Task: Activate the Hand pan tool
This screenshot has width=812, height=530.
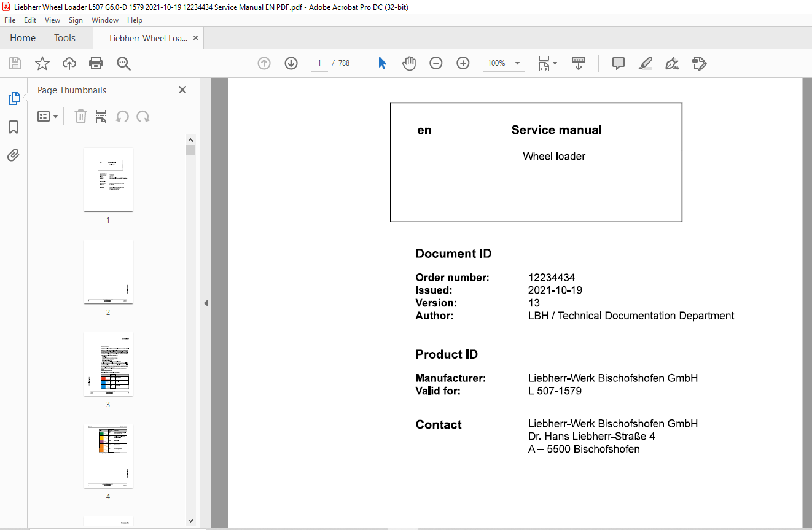Action: pyautogui.click(x=409, y=63)
